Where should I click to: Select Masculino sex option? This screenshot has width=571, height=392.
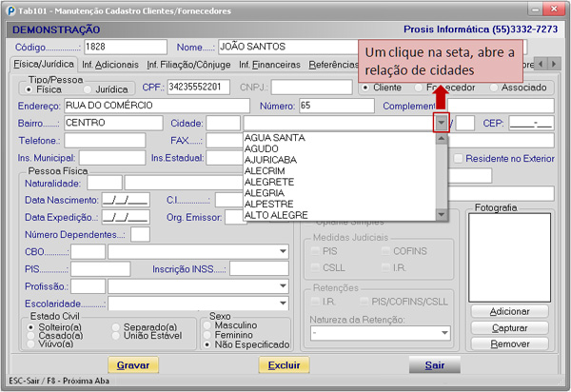click(207, 325)
